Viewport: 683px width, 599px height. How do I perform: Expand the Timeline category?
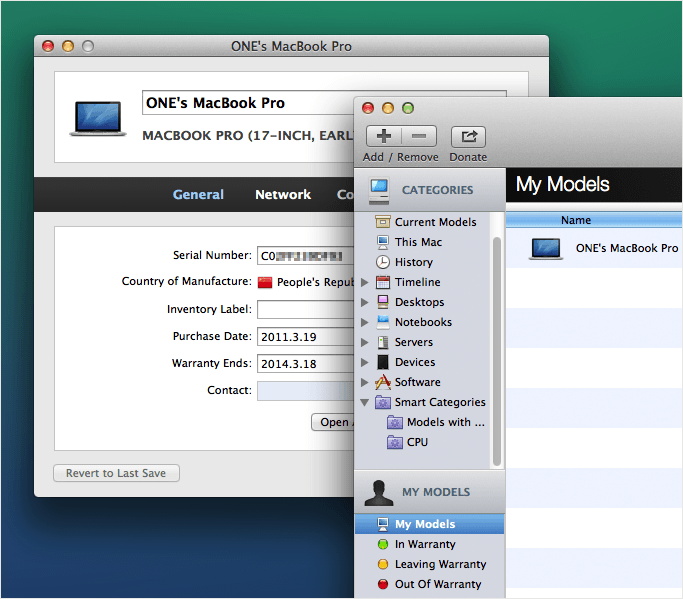pos(365,282)
